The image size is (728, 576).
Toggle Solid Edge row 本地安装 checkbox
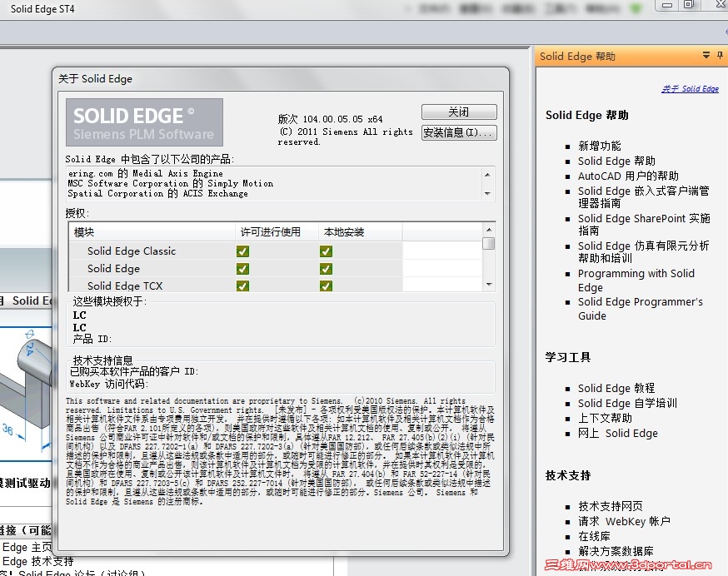pyautogui.click(x=326, y=269)
